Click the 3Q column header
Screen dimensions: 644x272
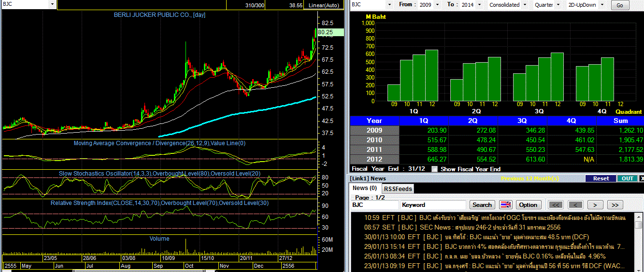coord(522,121)
